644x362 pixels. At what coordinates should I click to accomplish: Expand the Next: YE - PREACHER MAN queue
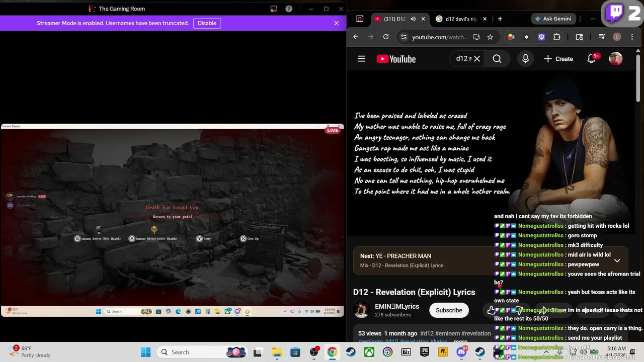tap(617, 260)
